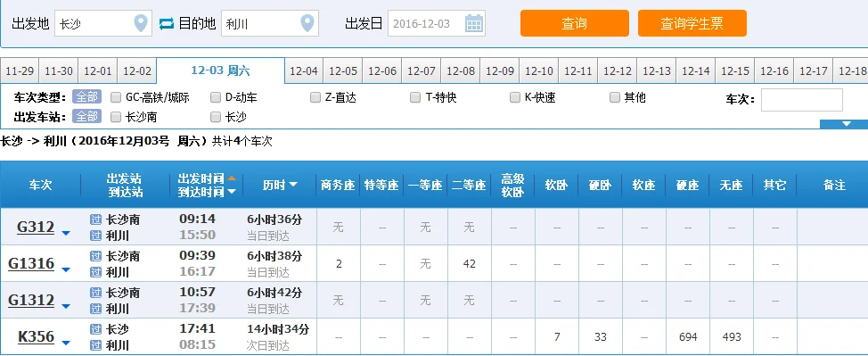Open train number link G1316

pyautogui.click(x=31, y=263)
